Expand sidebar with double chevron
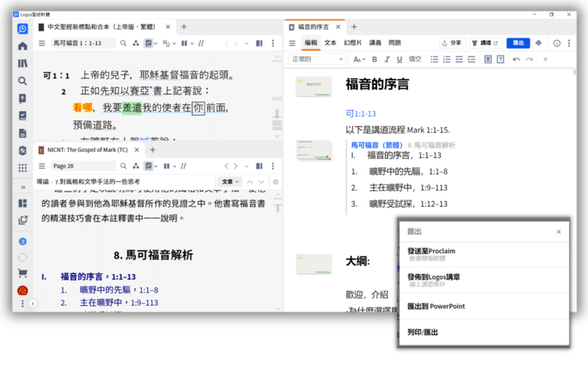This screenshot has height=367, width=588. coord(23,187)
